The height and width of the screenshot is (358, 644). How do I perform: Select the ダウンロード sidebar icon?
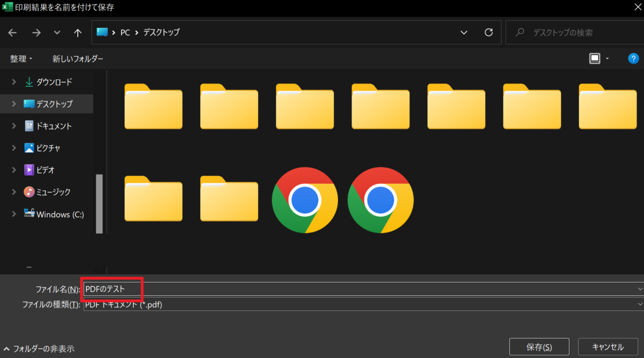coord(29,81)
